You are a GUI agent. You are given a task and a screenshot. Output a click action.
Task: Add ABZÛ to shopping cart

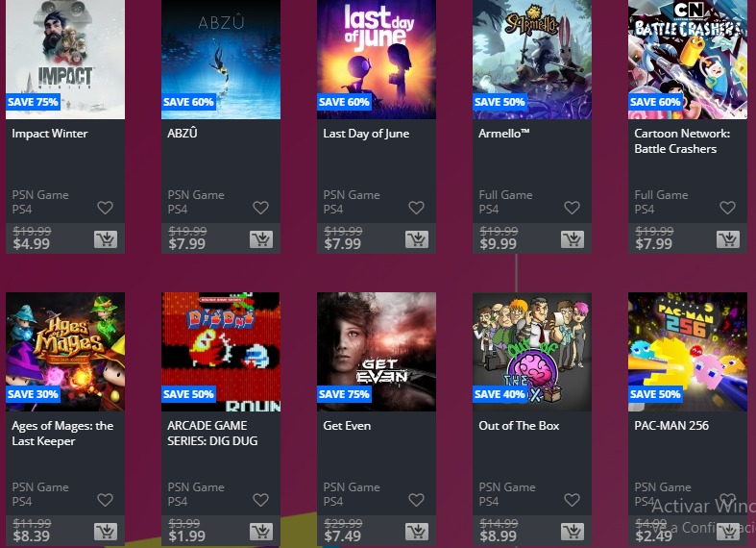coord(261,239)
